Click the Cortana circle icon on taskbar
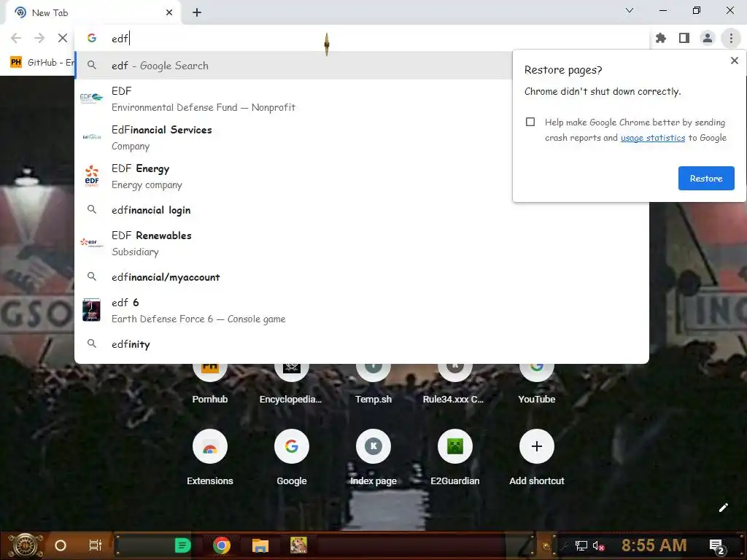Viewport: 747px width, 560px height. click(60, 545)
